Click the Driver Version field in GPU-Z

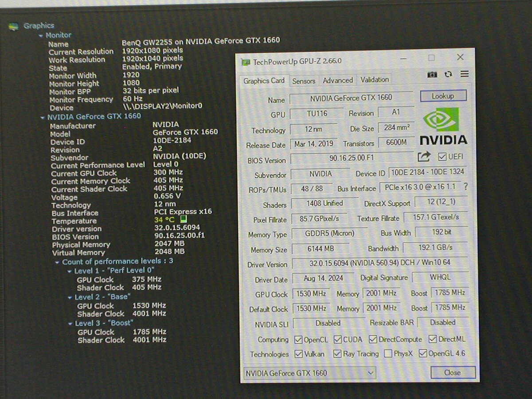coord(380,263)
